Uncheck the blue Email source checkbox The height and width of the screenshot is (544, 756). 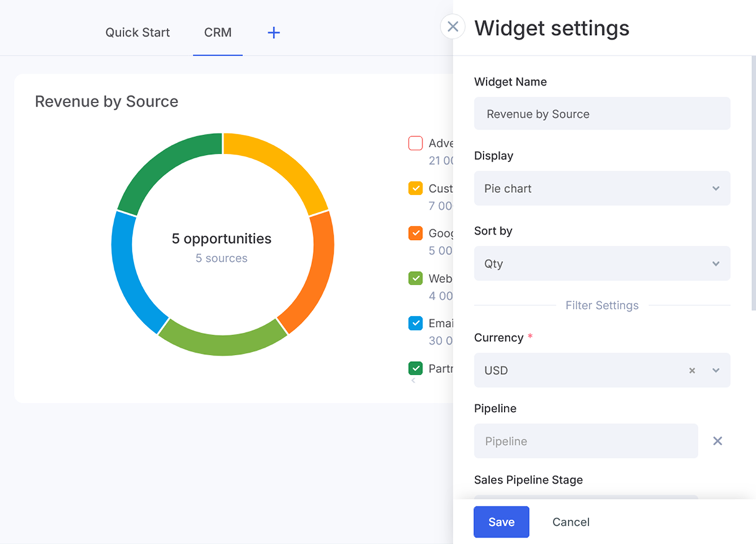coord(415,324)
